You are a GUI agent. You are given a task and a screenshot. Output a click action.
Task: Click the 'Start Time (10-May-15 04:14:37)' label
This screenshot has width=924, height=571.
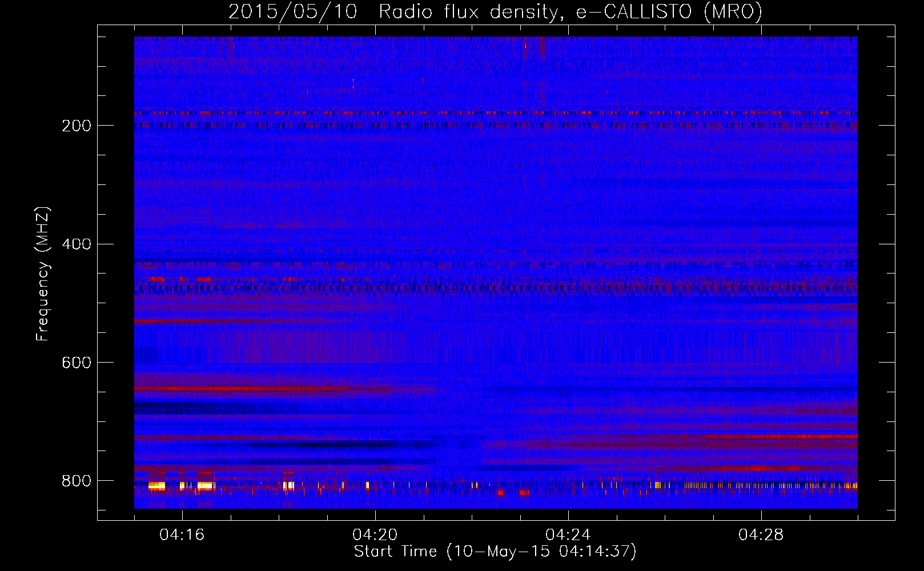(x=495, y=552)
